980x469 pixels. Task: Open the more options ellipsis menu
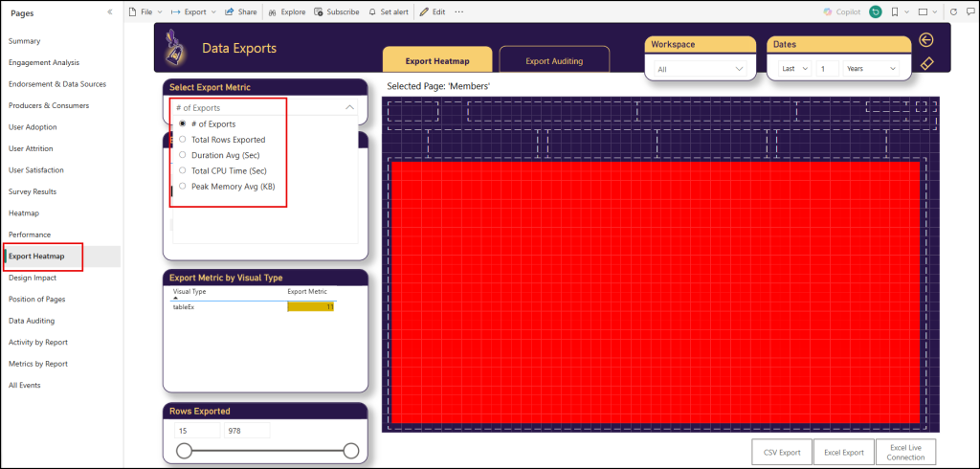tap(459, 12)
